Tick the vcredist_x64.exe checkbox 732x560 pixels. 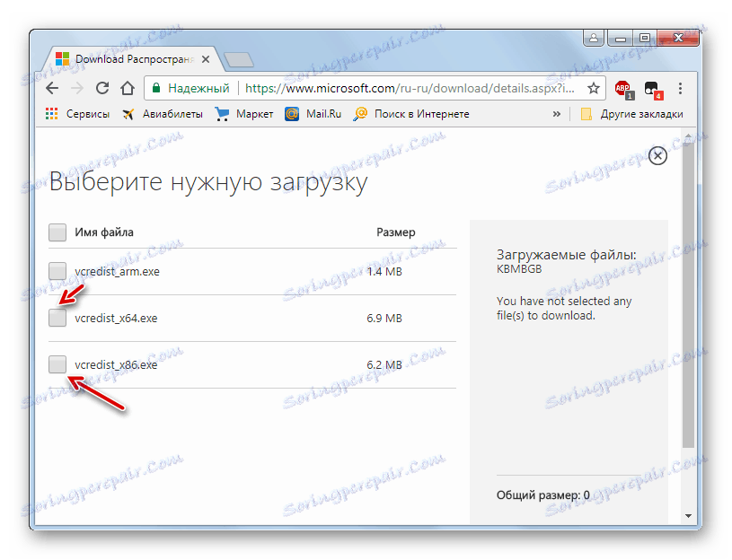tap(57, 318)
